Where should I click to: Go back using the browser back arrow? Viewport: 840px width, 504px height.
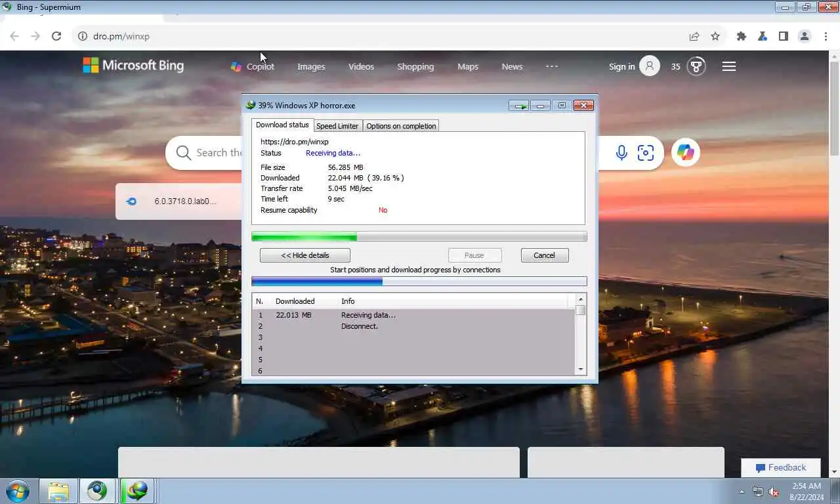pos(14,36)
